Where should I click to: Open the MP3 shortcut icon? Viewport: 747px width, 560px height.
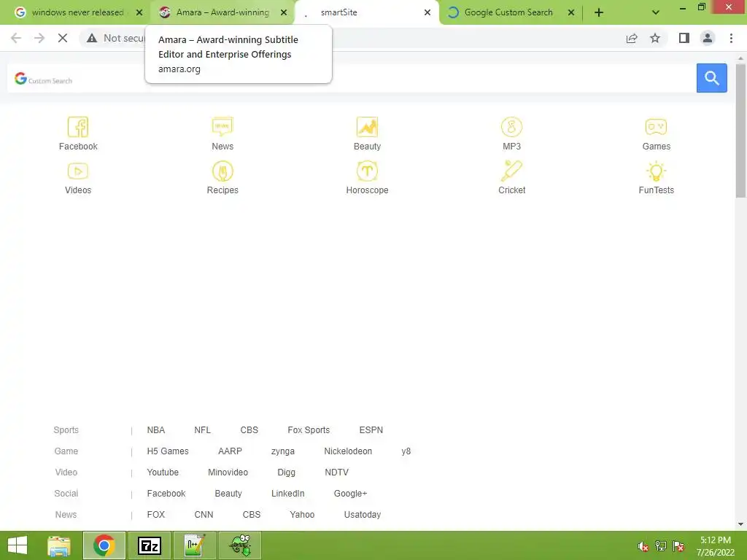coord(511,127)
